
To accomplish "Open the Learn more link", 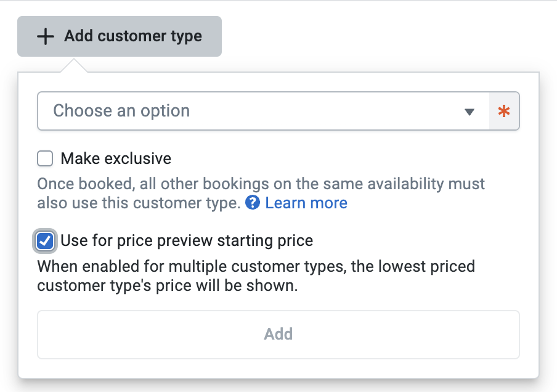I will [306, 203].
